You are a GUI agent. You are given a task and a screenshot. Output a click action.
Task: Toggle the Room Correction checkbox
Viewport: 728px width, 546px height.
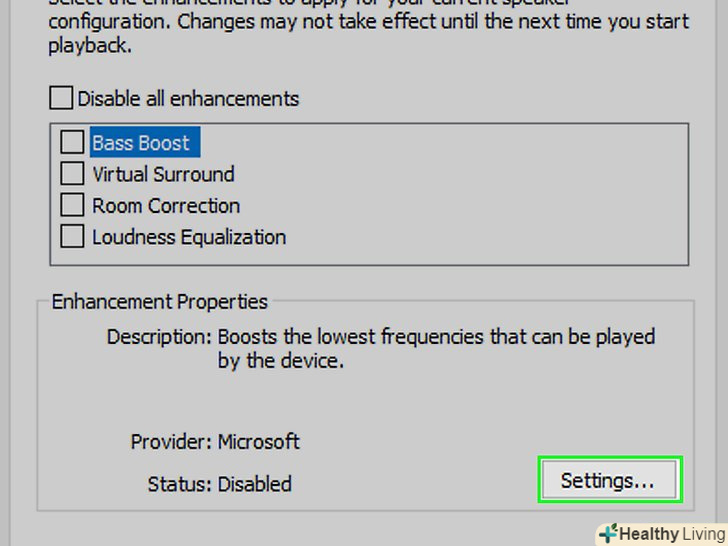(72, 206)
